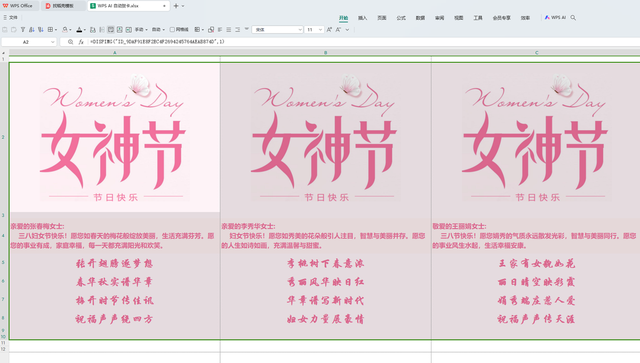Screen dimensions: 640x363
Task: Click the WPS AI button
Action: 555,18
